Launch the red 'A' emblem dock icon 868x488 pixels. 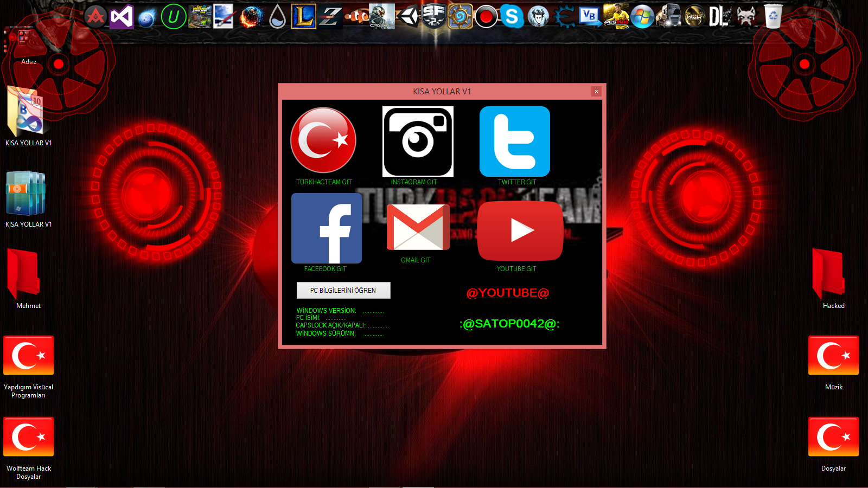[x=96, y=17]
